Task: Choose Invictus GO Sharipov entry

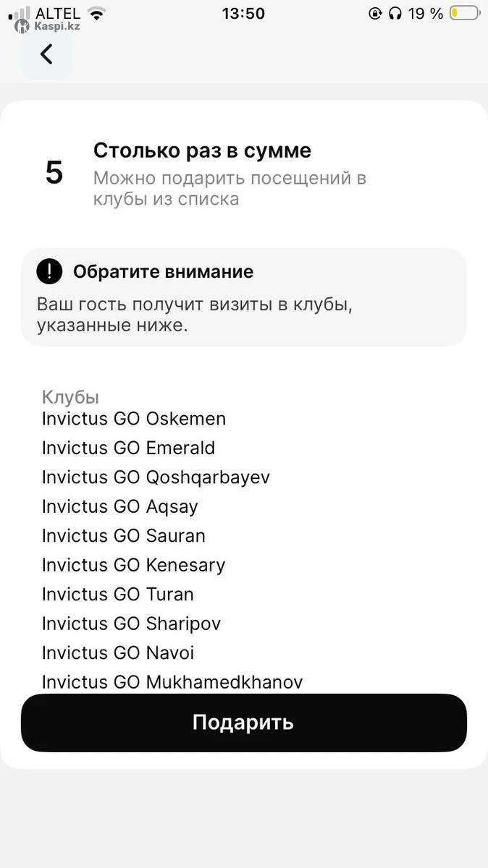Action: pyautogui.click(x=131, y=624)
